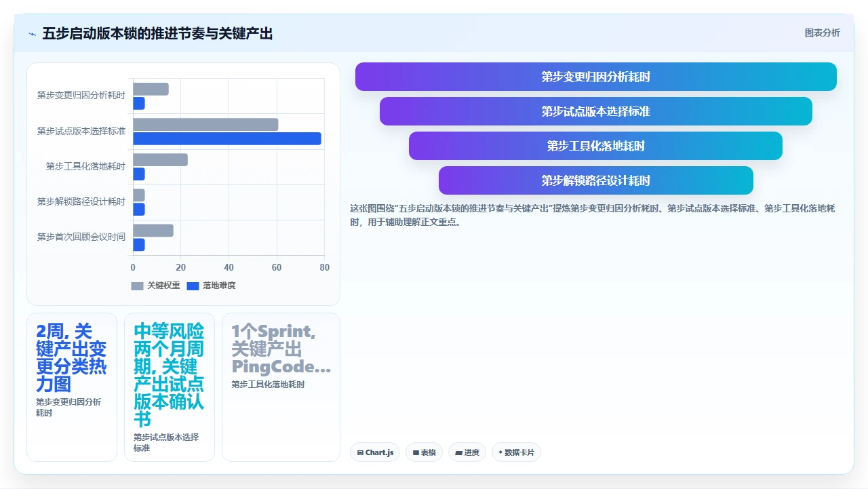Click x-axis tick value 60
Viewport: 868px width, 489px height.
pyautogui.click(x=277, y=267)
